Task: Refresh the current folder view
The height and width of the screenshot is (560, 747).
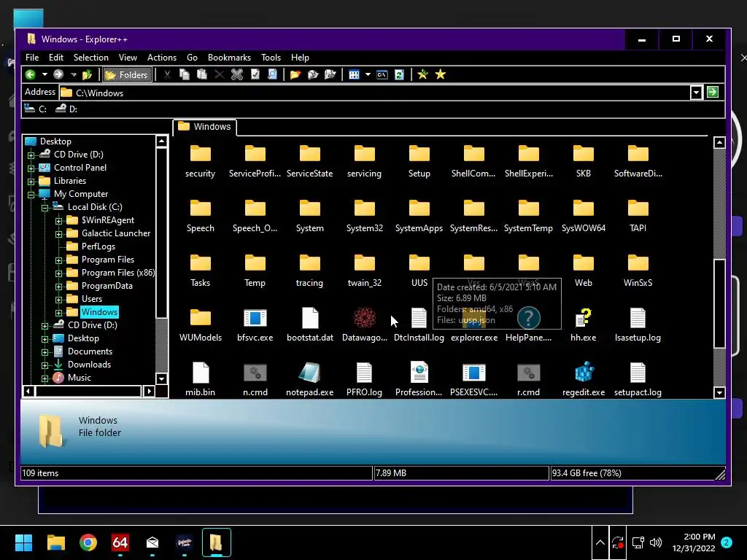Action: pos(399,75)
